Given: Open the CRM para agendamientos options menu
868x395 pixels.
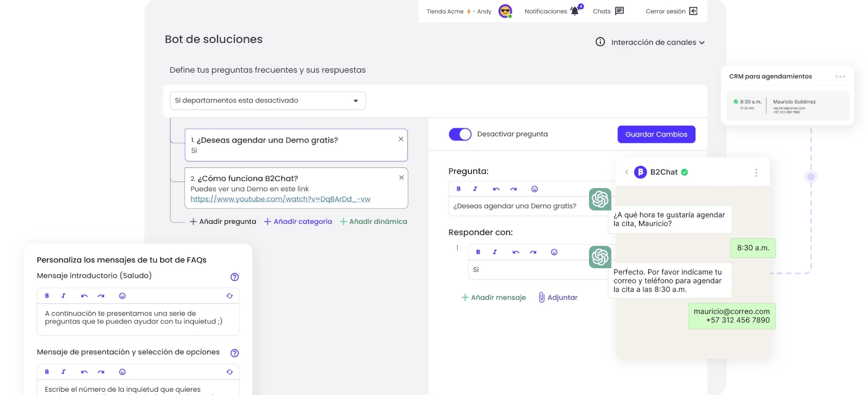Looking at the screenshot, I should coord(840,76).
